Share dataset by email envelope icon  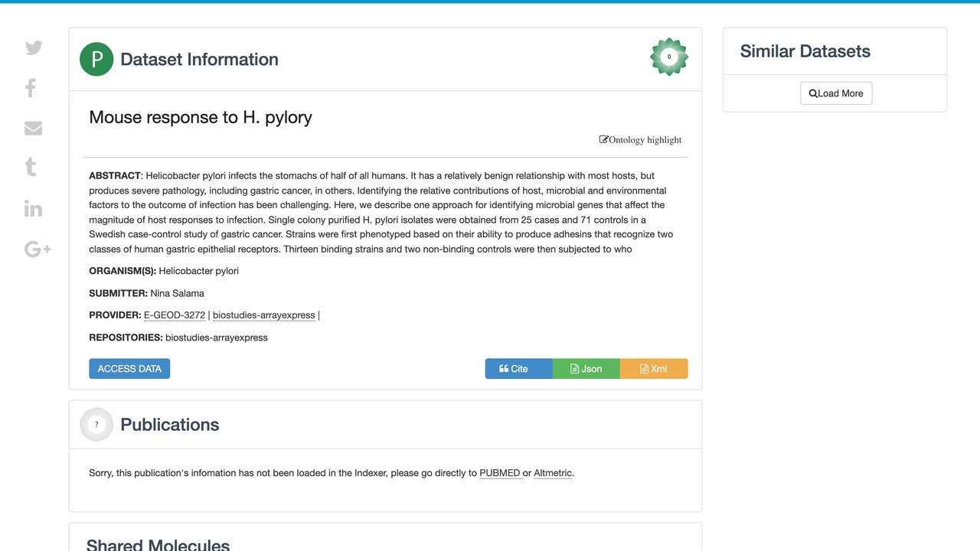pos(33,129)
